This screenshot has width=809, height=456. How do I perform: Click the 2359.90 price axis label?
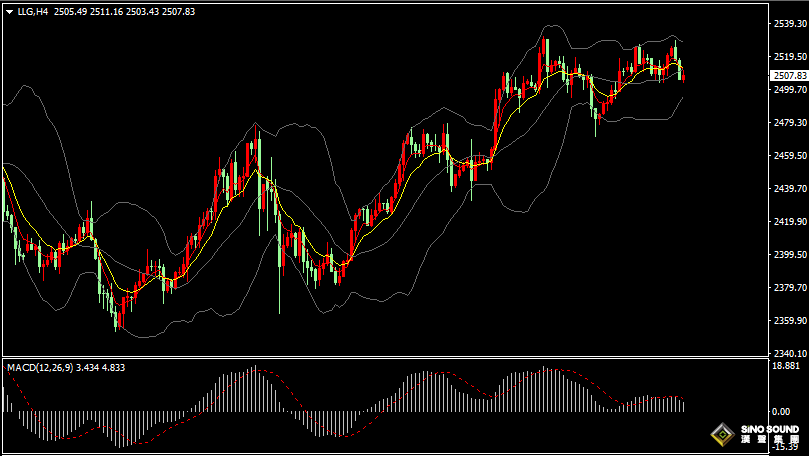coord(788,320)
